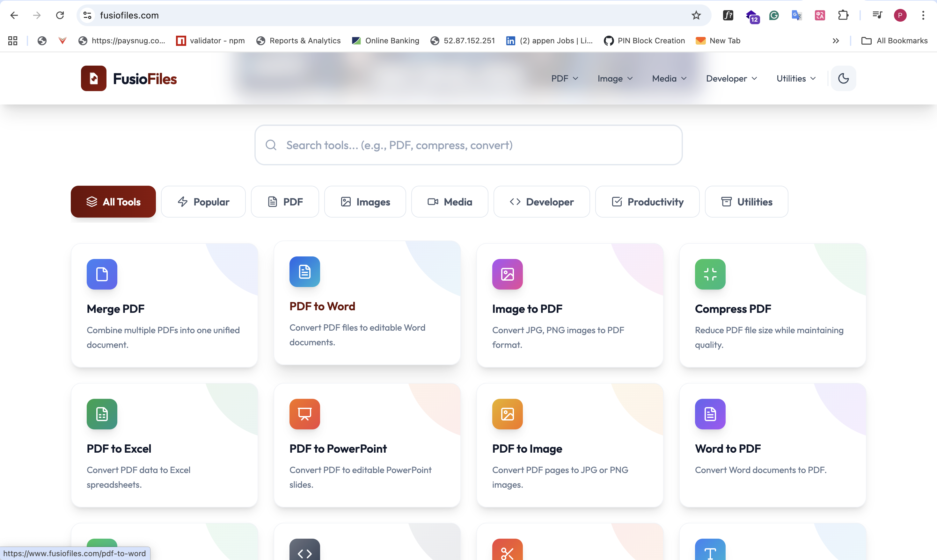Click the PDF to Word document icon
937x560 pixels.
click(x=304, y=271)
